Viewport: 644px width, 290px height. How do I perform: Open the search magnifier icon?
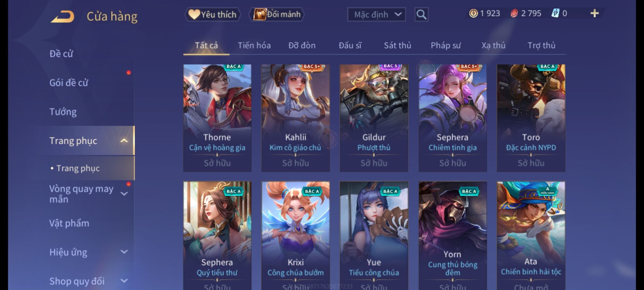click(x=421, y=15)
